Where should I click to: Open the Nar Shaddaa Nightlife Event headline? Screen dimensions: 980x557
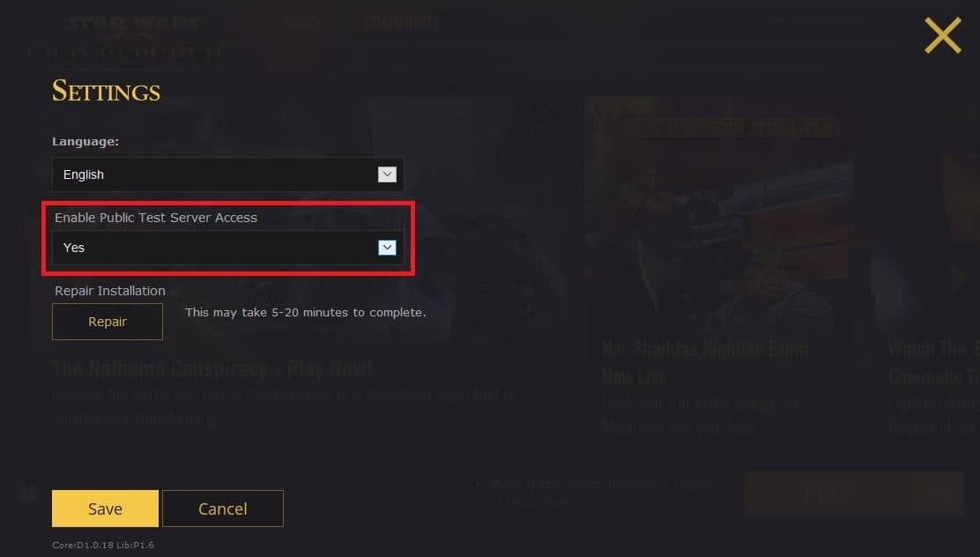click(x=705, y=362)
